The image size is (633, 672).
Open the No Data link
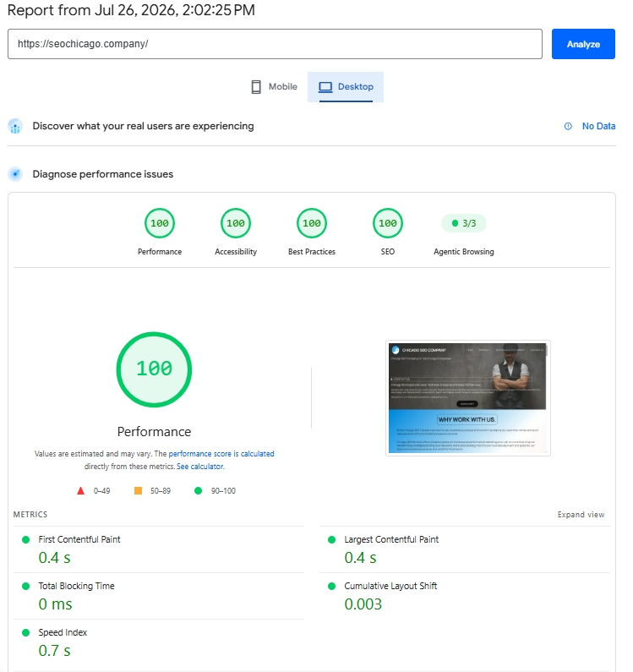click(598, 126)
